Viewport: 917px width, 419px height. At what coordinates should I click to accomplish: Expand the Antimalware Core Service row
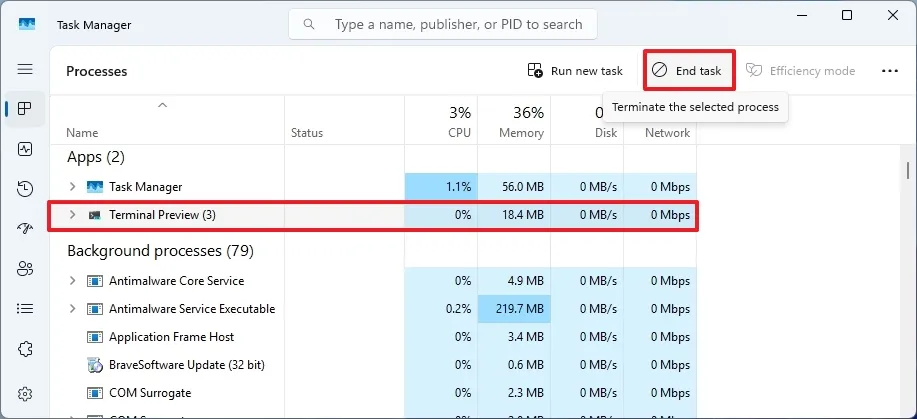73,280
